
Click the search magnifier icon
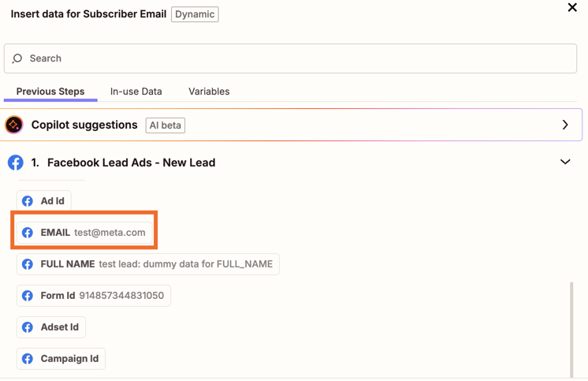point(17,58)
